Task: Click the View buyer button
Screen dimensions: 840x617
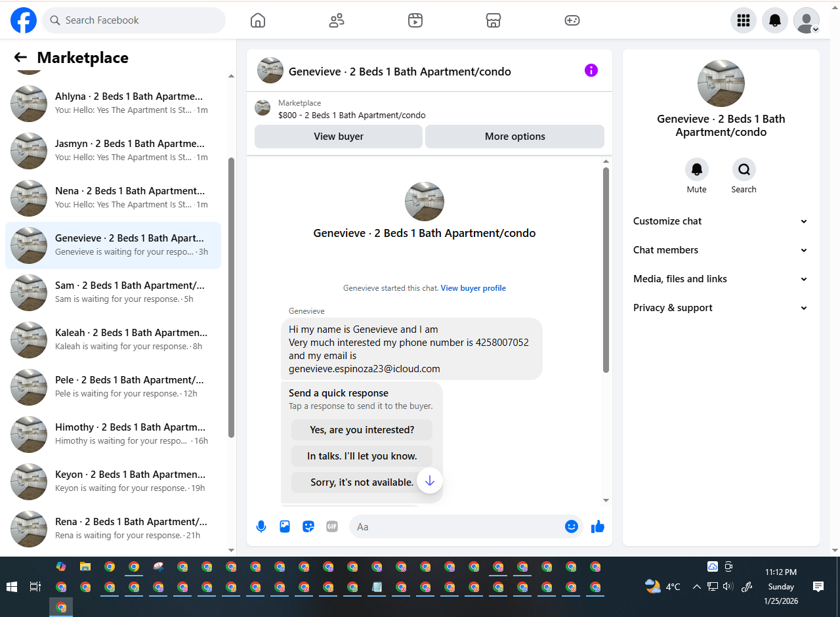Action: pos(339,137)
